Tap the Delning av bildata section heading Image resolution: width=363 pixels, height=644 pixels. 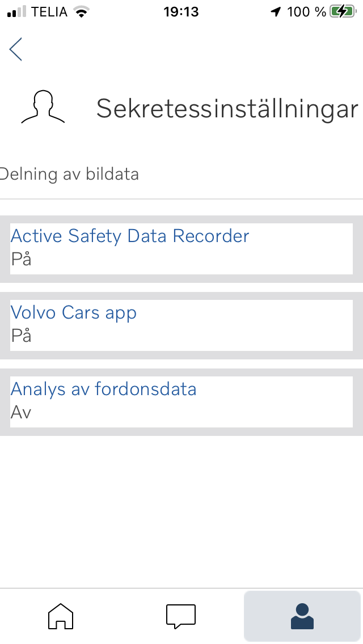tap(69, 174)
